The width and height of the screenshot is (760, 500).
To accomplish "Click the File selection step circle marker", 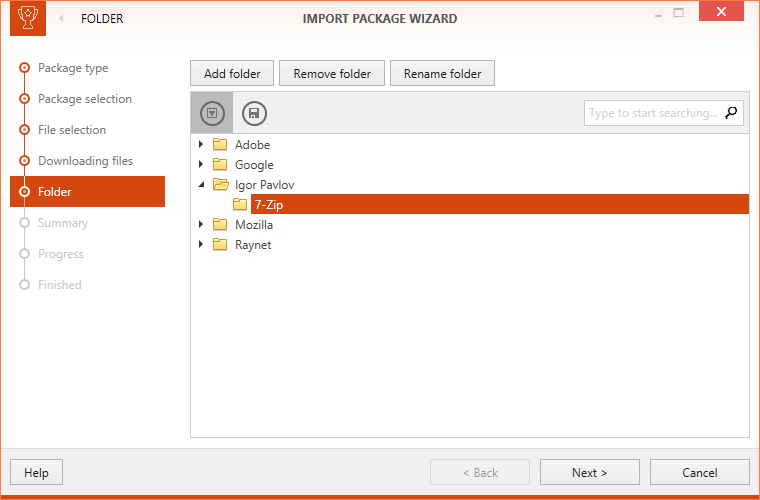I will pos(24,130).
